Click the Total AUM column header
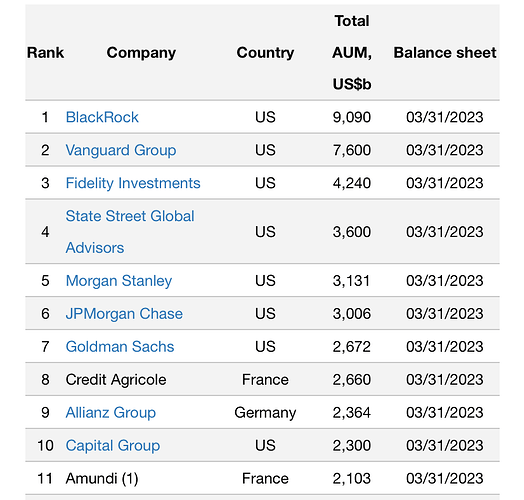This screenshot has width=524, height=500. pyautogui.click(x=352, y=52)
